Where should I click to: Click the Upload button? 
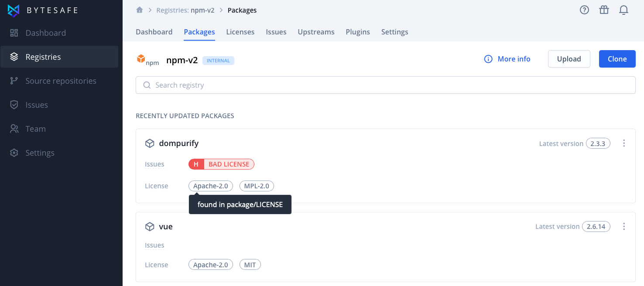tap(569, 59)
